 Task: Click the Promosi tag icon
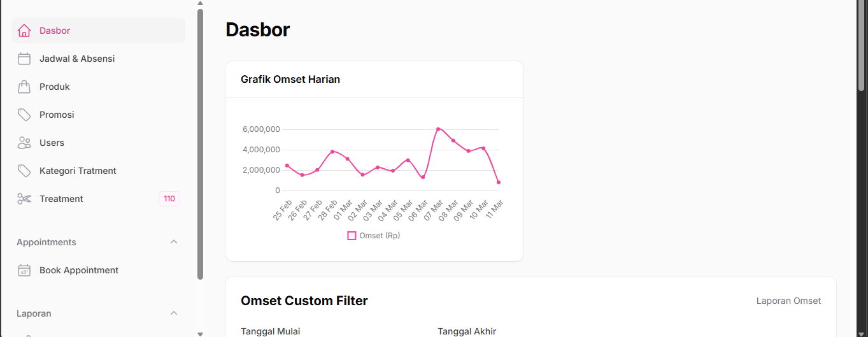tap(24, 115)
